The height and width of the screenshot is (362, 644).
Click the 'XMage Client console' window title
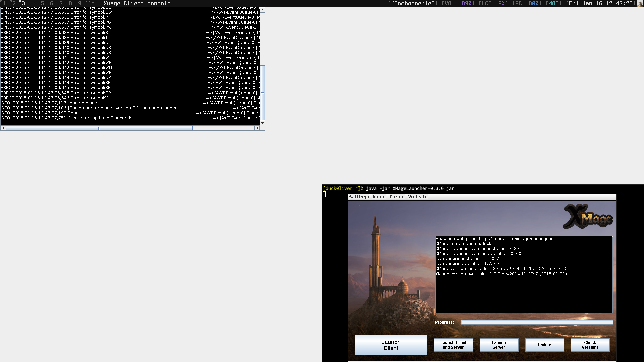(137, 3)
